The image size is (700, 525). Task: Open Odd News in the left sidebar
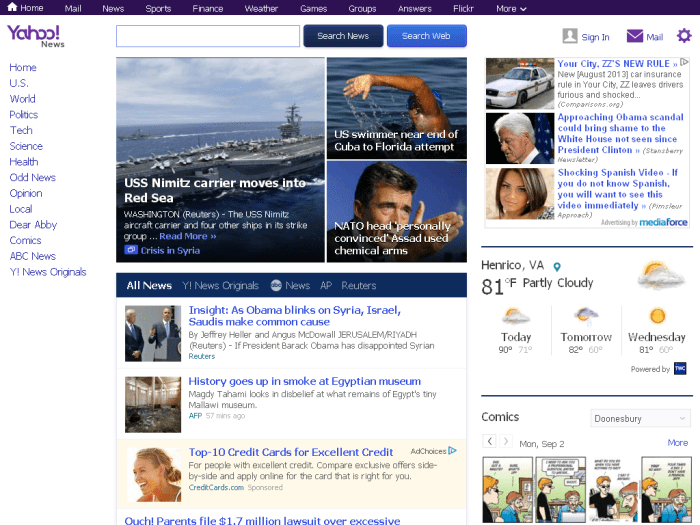(33, 177)
